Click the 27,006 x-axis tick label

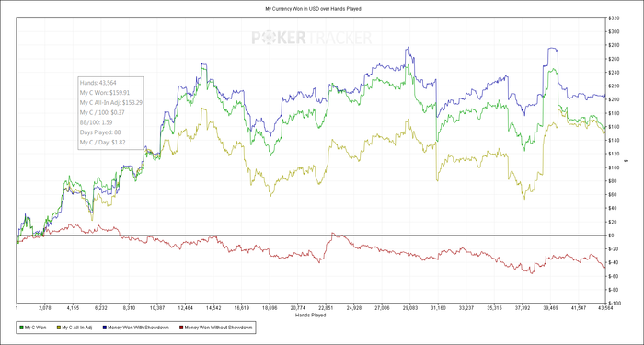382,307
